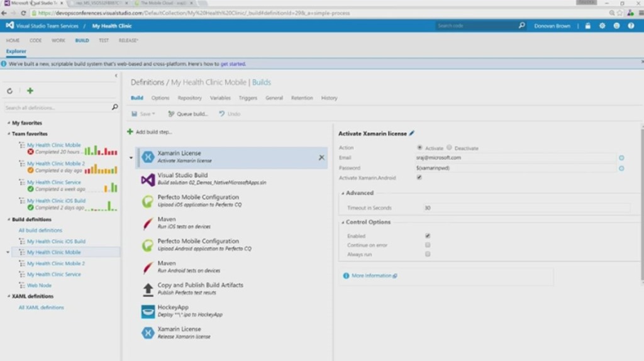Toggle the Enabled checkbox
Image resolution: width=644 pixels, height=361 pixels.
pos(428,236)
